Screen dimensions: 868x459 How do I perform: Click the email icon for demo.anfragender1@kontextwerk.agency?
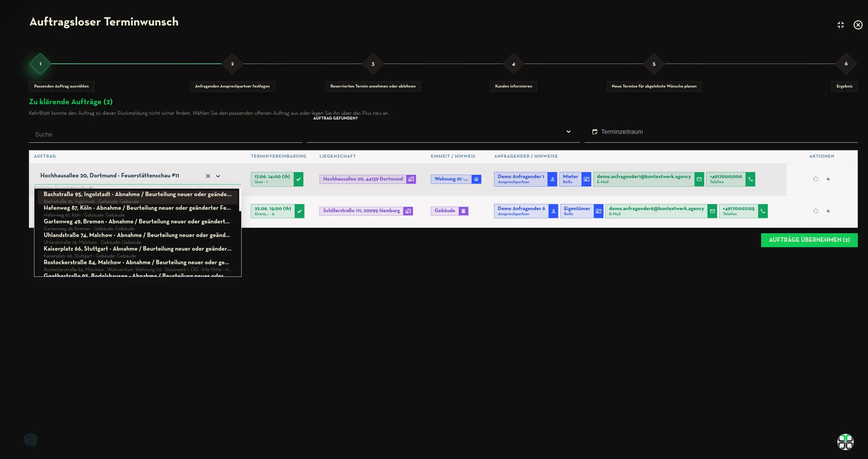tap(699, 179)
